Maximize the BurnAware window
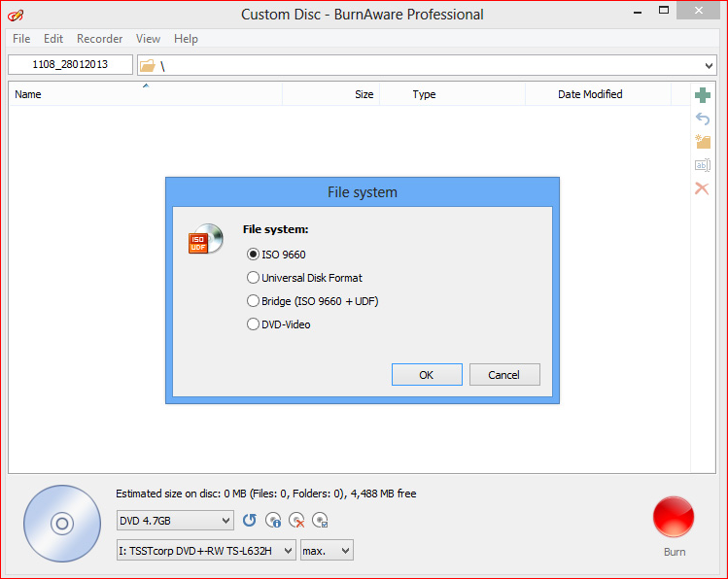 point(664,11)
